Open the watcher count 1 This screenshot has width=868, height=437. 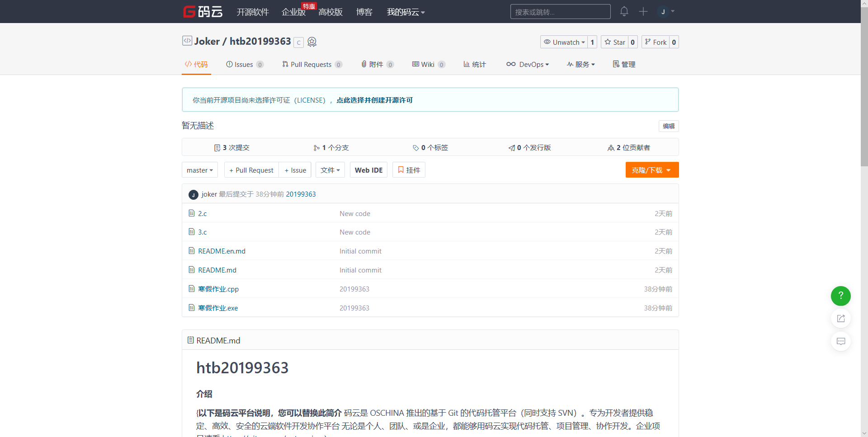592,42
